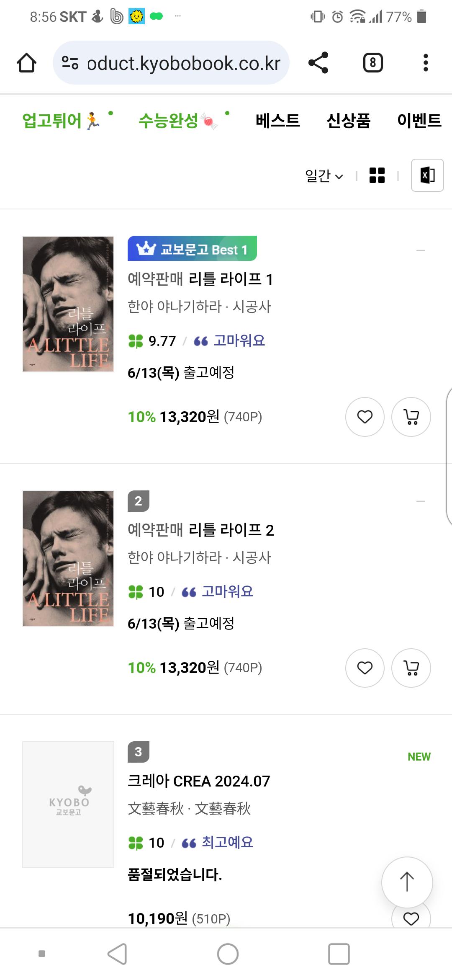Switch to grid view layout

(377, 175)
